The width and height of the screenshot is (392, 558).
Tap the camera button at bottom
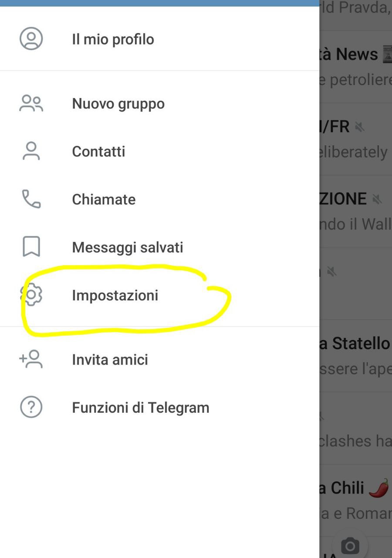350,545
